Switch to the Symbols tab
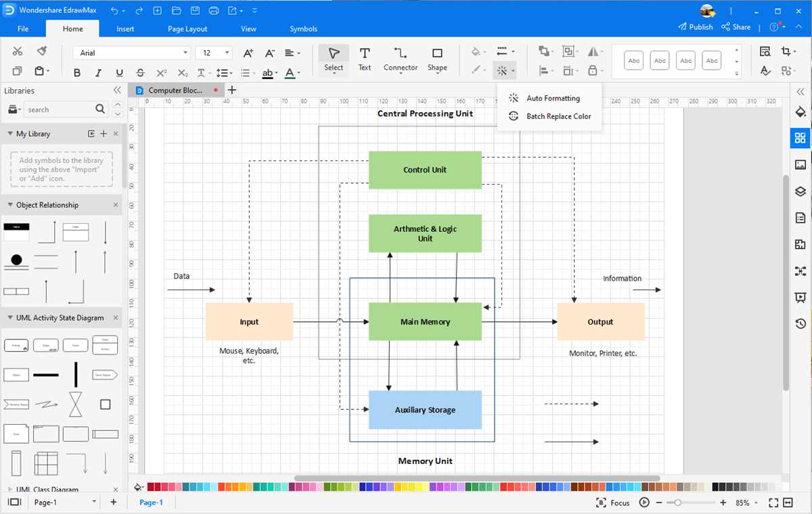This screenshot has width=812, height=514. tap(303, 28)
